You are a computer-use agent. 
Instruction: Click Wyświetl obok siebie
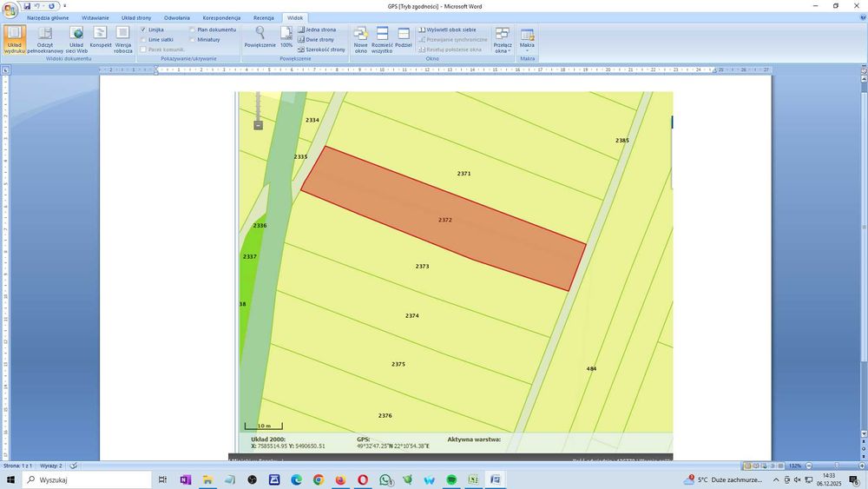pyautogui.click(x=447, y=30)
